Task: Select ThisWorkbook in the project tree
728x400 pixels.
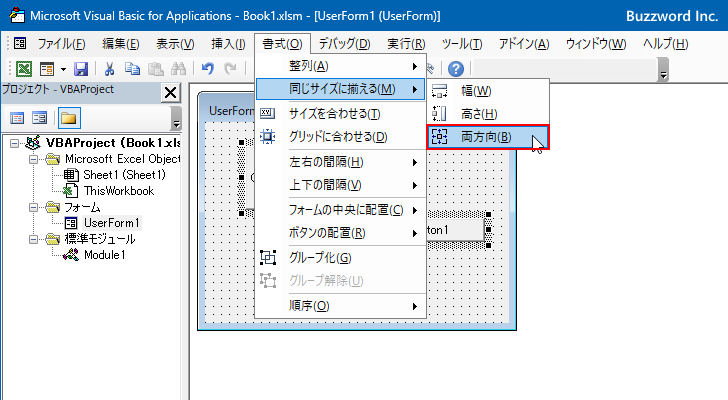Action: (119, 191)
